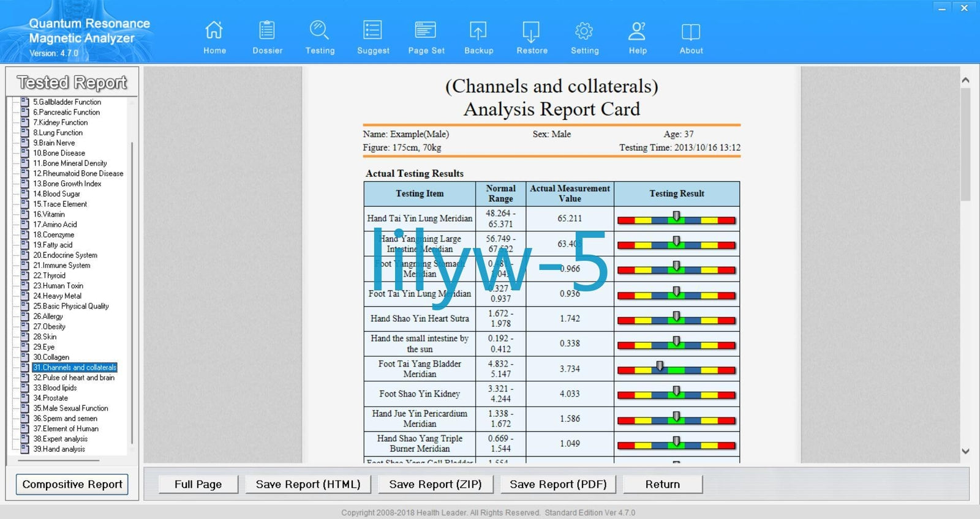This screenshot has width=980, height=519.
Task: Select 31.Channels and collaterals report
Action: point(75,367)
